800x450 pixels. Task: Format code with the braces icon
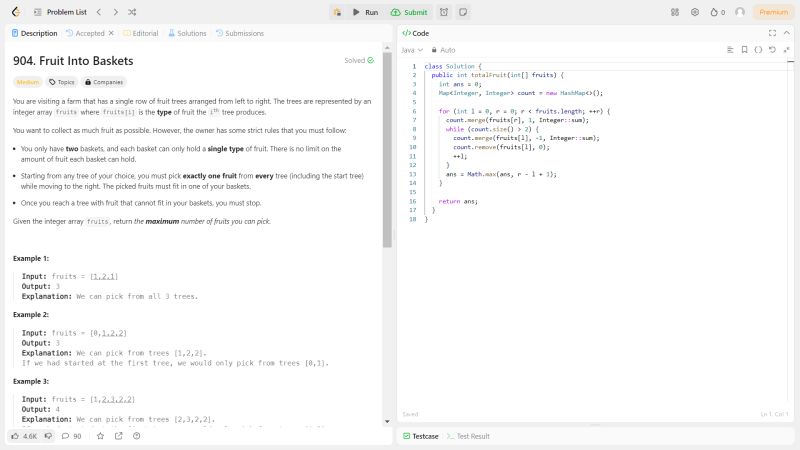(x=758, y=49)
